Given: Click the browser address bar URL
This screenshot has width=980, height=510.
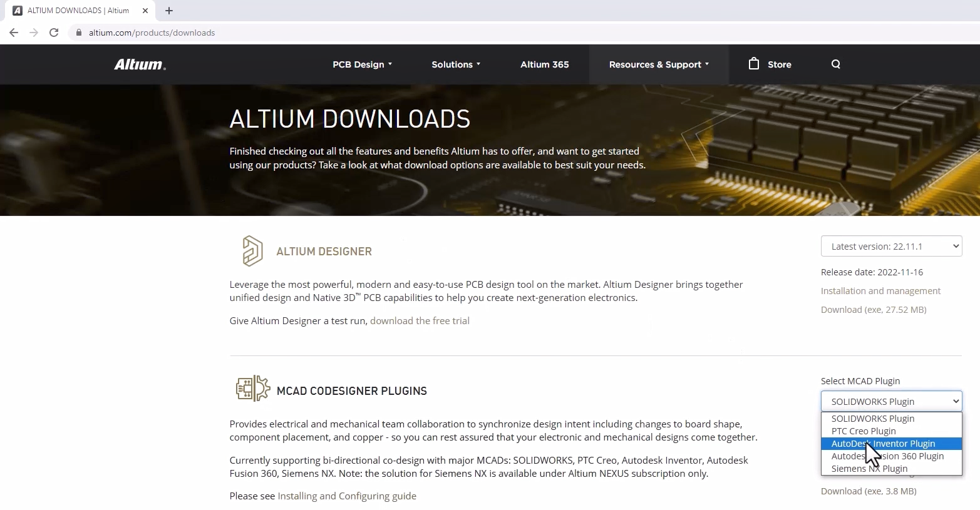Looking at the screenshot, I should [152, 33].
